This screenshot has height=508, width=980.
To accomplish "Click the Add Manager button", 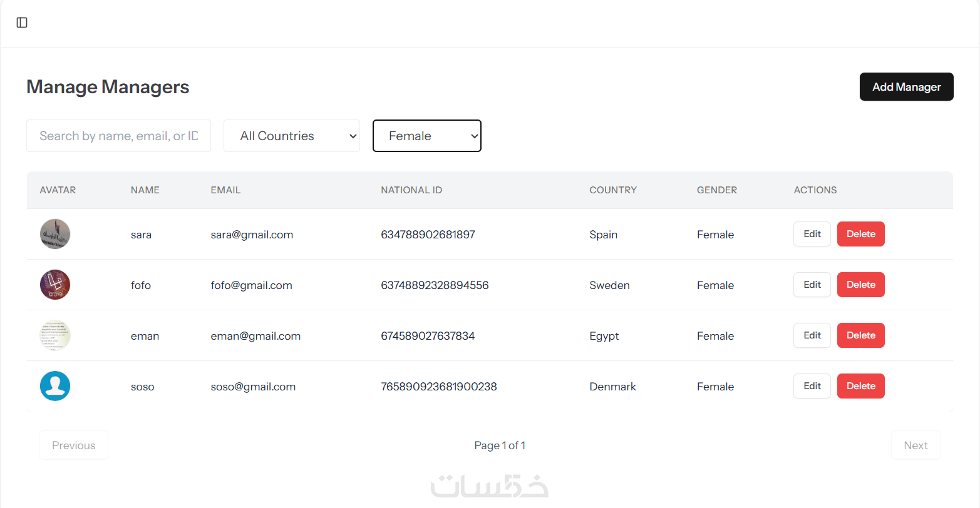I will (x=906, y=87).
